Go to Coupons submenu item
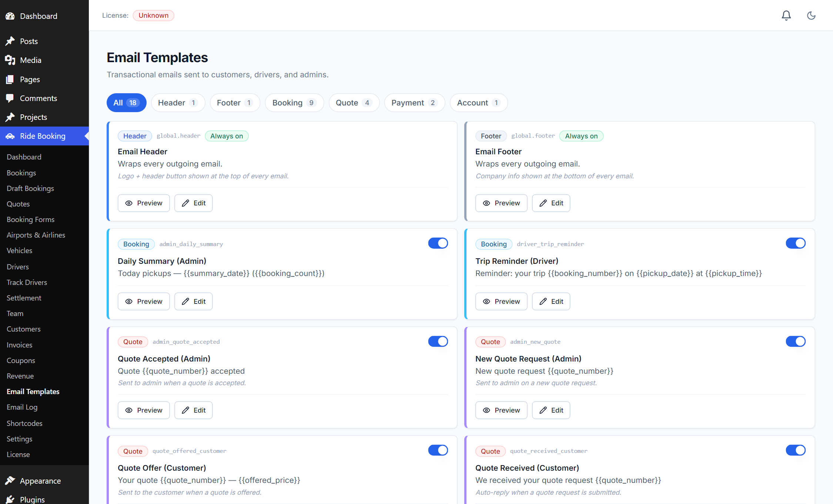 (21, 360)
